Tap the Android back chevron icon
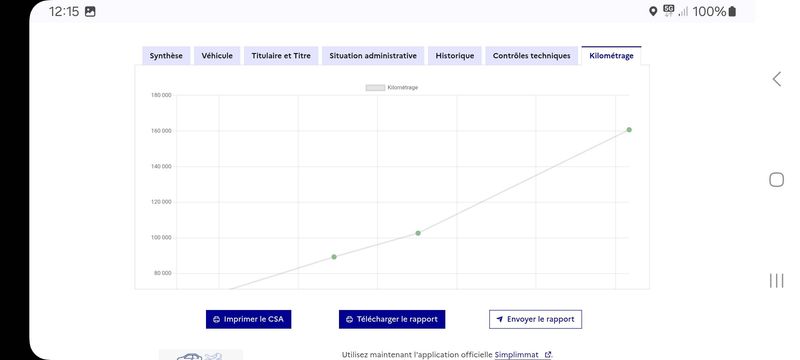The width and height of the screenshot is (800, 360). [x=777, y=79]
